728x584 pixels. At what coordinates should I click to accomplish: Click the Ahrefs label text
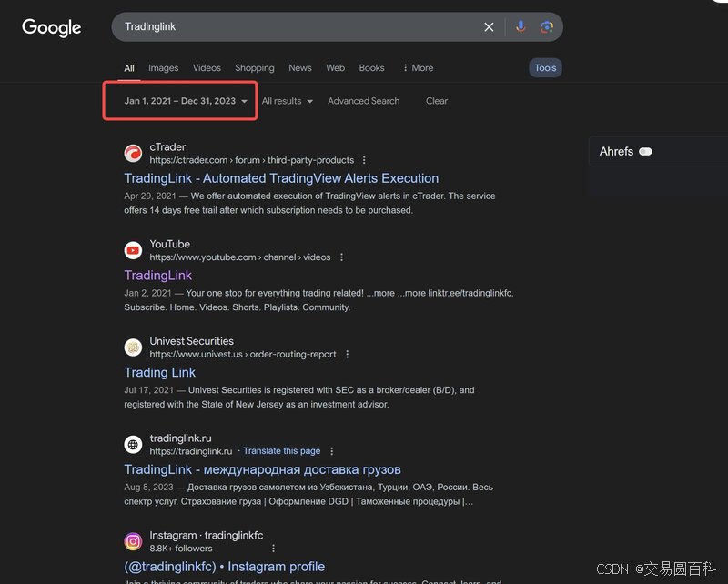616,152
